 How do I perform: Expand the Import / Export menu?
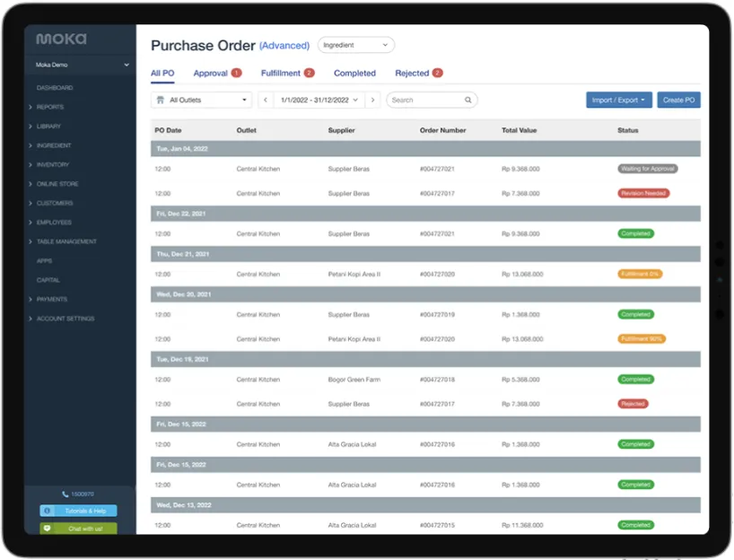(x=618, y=101)
